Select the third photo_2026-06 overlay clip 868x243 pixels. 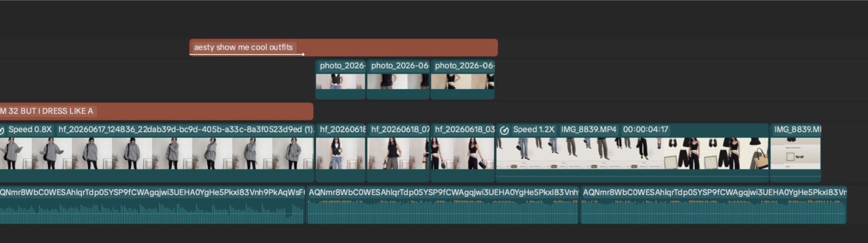463,80
